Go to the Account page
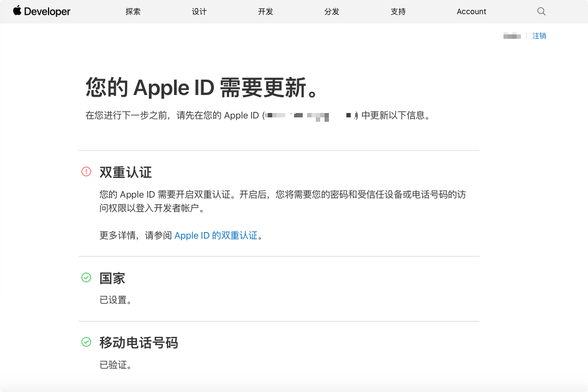Image resolution: width=588 pixels, height=392 pixels. (x=471, y=11)
